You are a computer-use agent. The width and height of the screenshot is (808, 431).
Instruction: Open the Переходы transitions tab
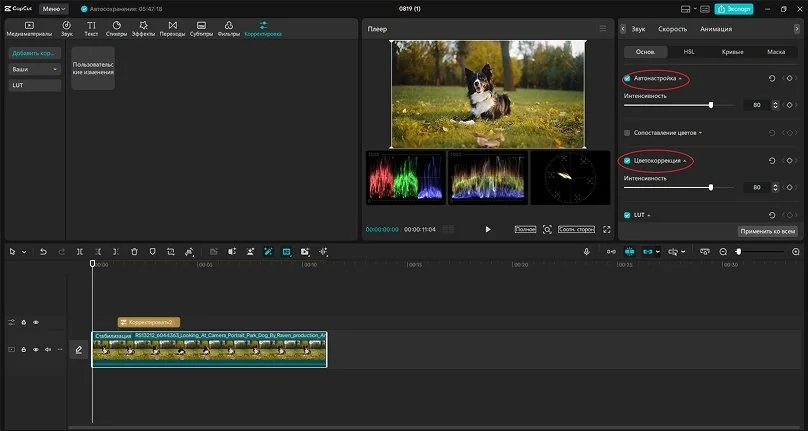tap(173, 29)
